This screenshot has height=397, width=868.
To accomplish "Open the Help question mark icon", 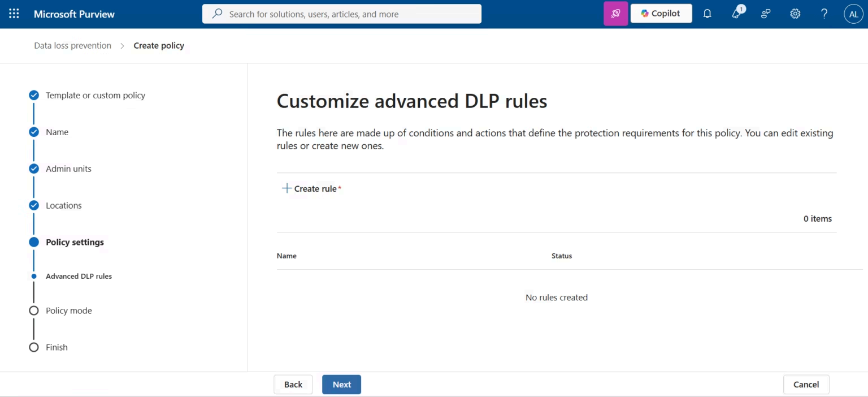I will [x=824, y=14].
